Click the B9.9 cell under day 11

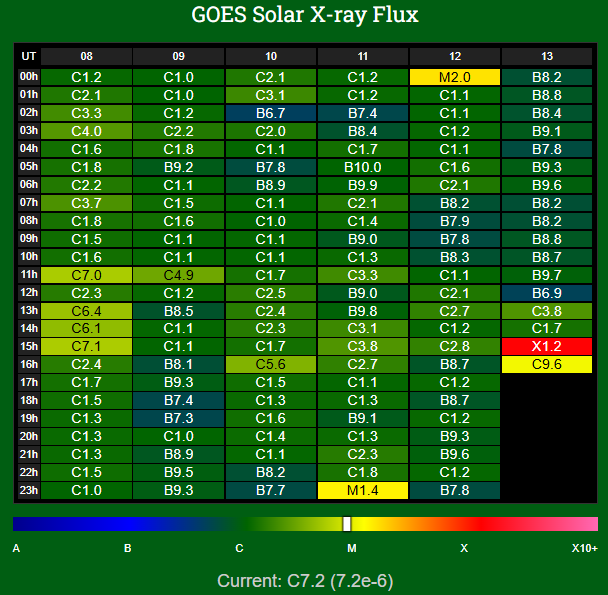(363, 185)
